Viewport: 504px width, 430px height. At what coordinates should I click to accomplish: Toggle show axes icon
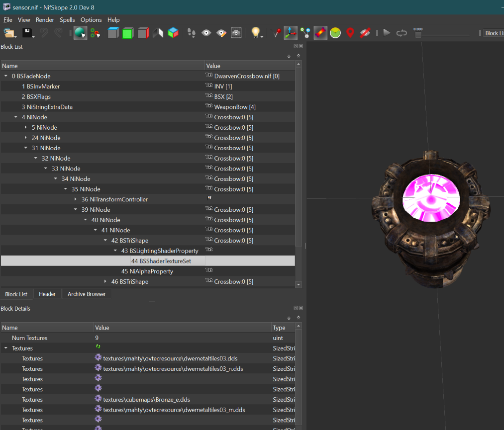point(291,33)
